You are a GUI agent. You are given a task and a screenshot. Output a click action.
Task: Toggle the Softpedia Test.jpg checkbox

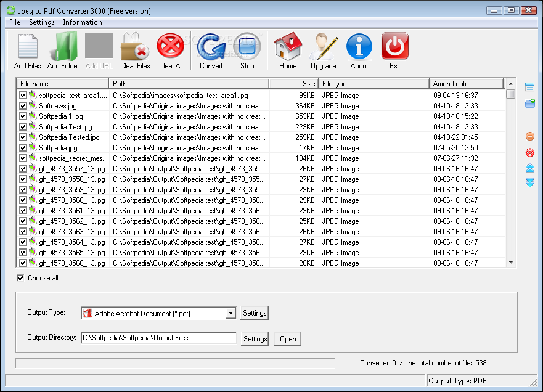point(23,127)
